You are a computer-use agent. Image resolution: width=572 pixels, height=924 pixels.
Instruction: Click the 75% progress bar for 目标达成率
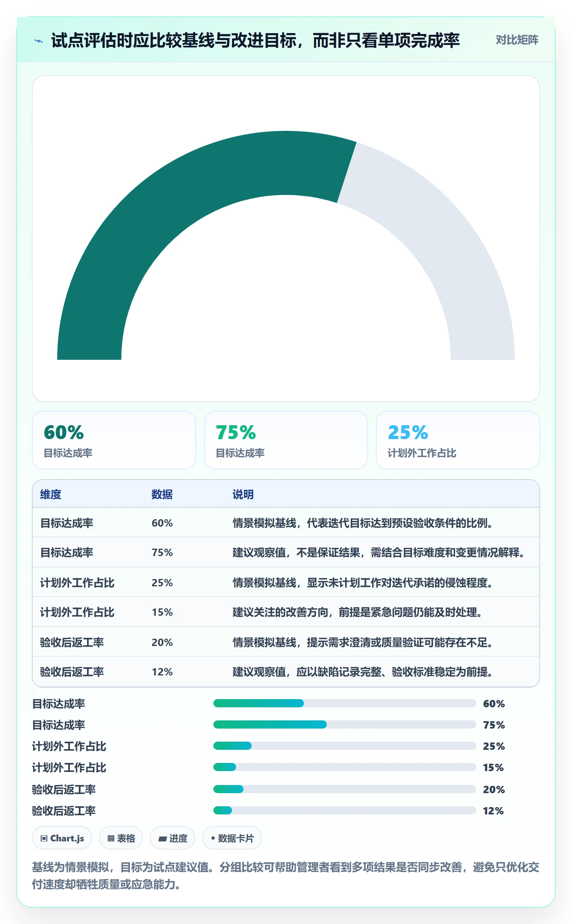(x=345, y=724)
